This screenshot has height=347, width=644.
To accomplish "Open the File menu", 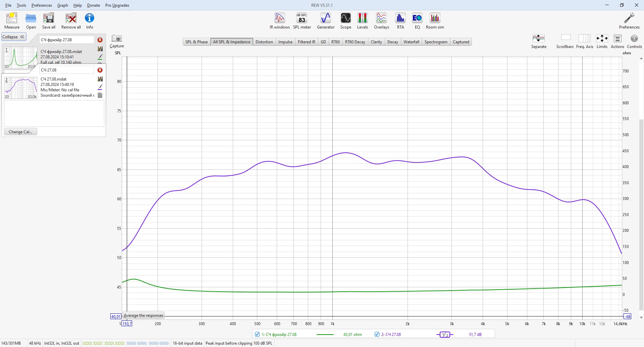I will coord(8,5).
